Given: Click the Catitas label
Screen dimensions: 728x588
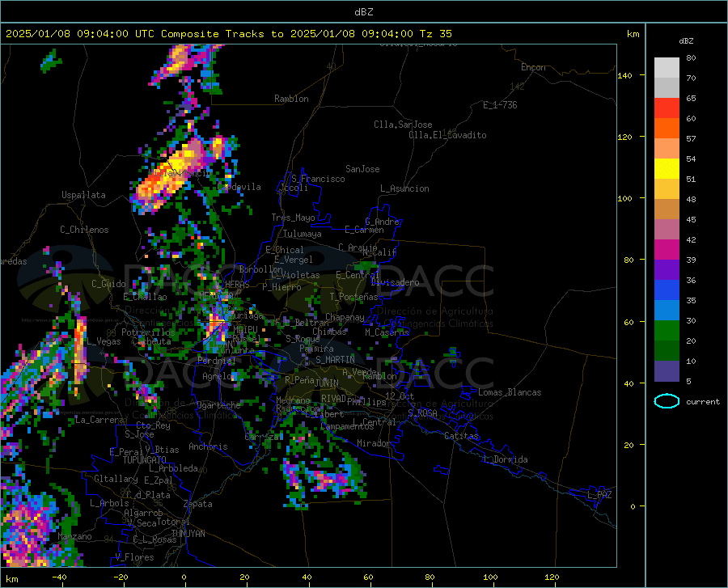Looking at the screenshot, I should pyautogui.click(x=462, y=436).
